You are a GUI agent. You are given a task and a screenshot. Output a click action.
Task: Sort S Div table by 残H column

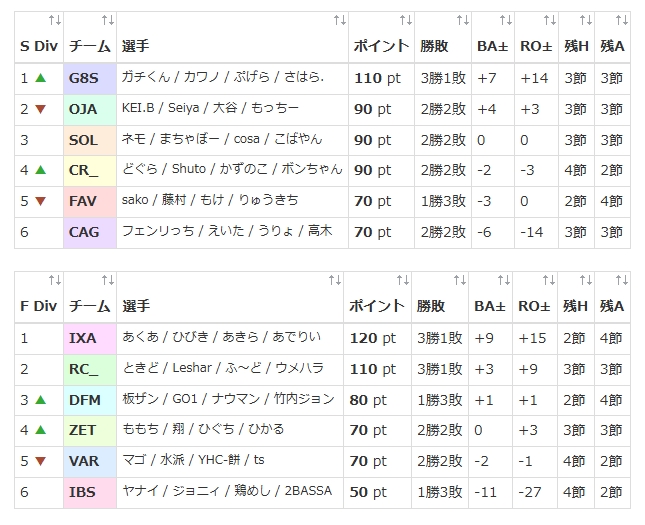(x=584, y=21)
